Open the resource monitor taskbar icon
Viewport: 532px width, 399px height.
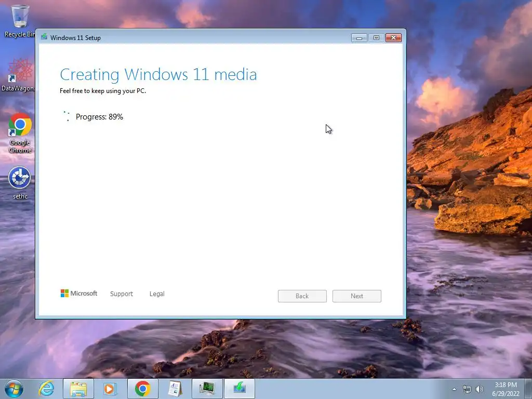[207, 389]
